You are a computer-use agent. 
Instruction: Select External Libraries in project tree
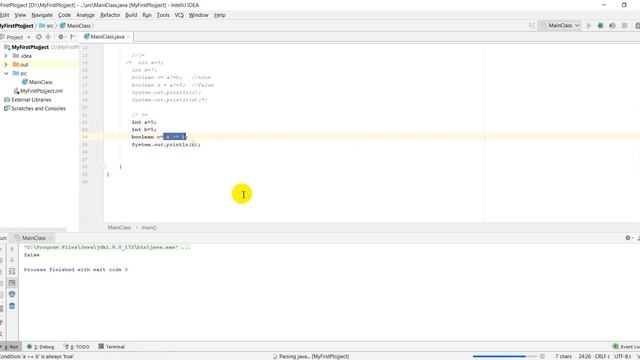coord(27,100)
